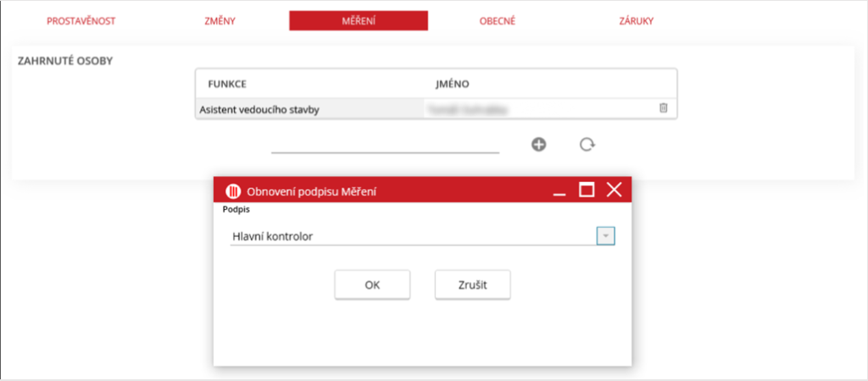The image size is (868, 381).
Task: Expand the Podpis dropdown arrow
Action: click(x=604, y=236)
